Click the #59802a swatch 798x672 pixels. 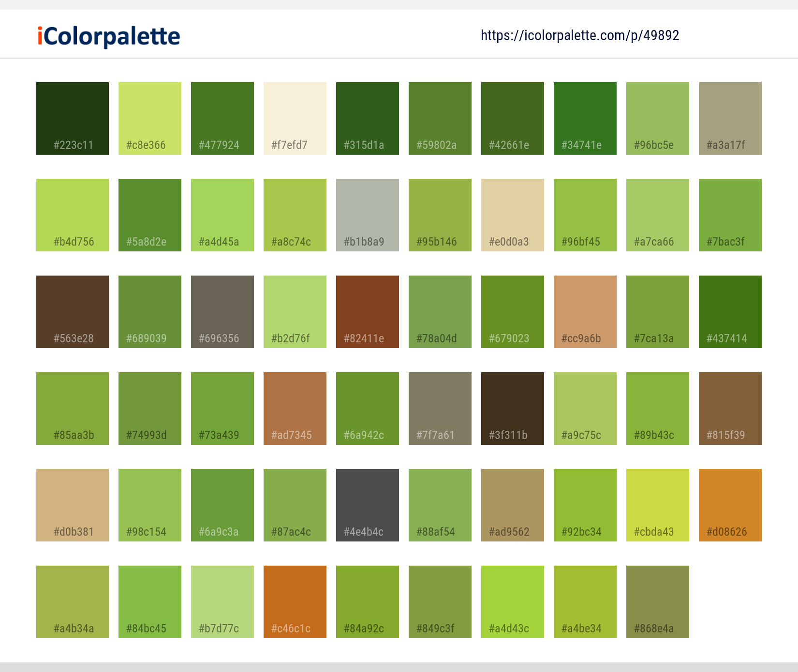pyautogui.click(x=440, y=118)
